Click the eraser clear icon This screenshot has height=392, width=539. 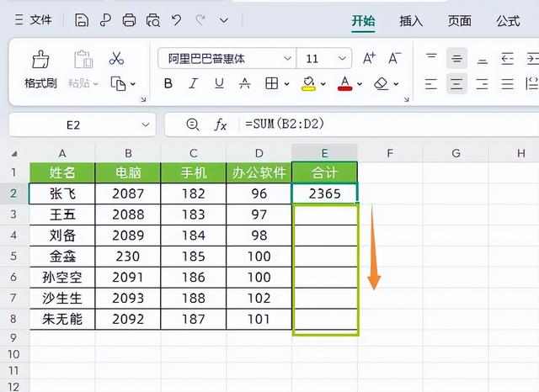pos(382,83)
